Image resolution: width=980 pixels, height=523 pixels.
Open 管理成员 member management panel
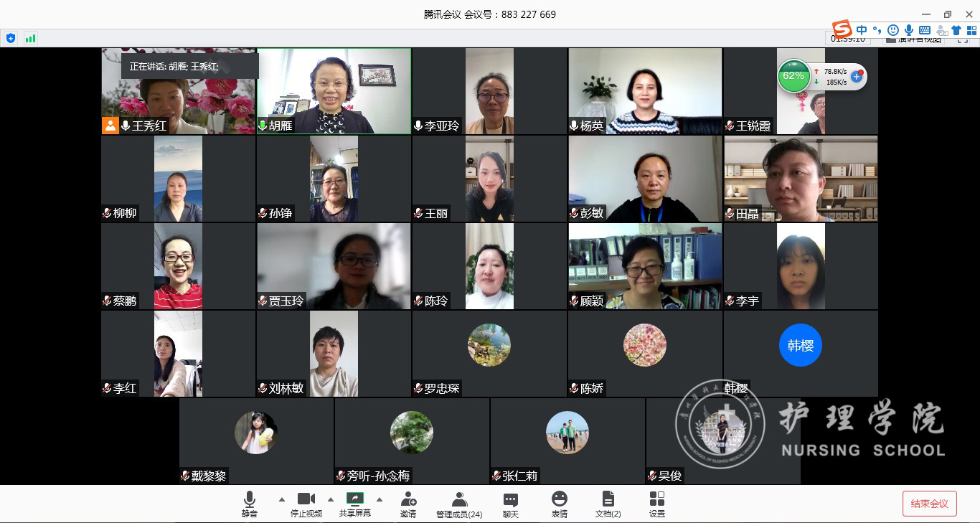click(459, 504)
